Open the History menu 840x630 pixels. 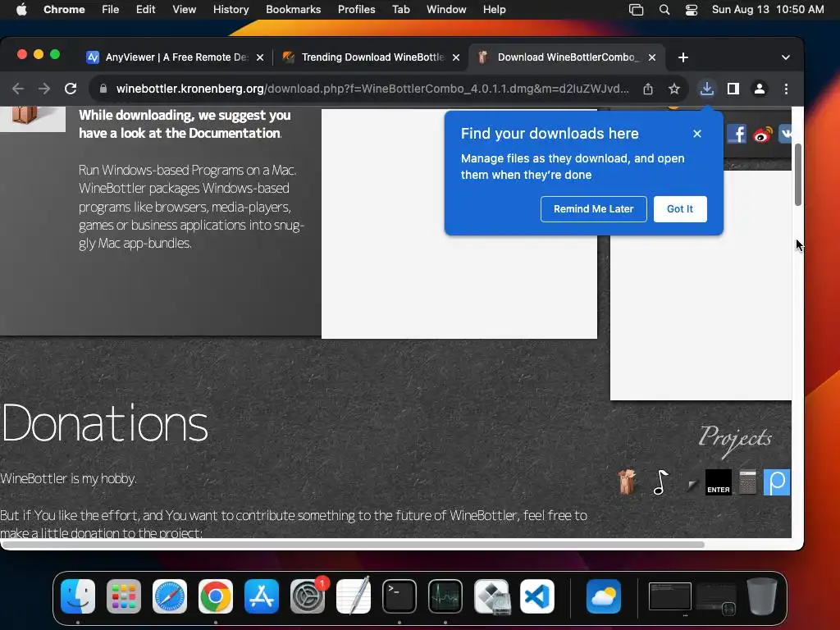coord(231,10)
